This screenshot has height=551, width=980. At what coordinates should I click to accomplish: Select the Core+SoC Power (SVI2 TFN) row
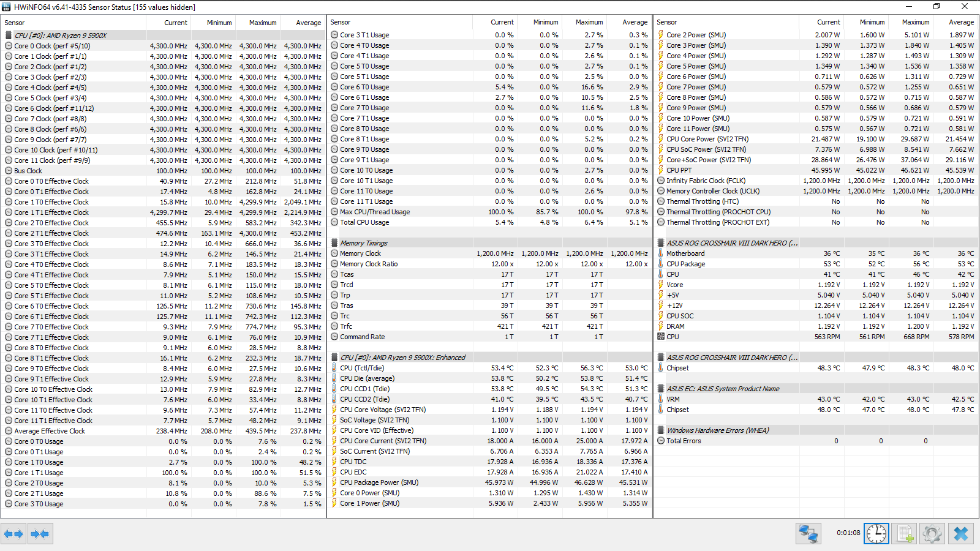pyautogui.click(x=816, y=160)
